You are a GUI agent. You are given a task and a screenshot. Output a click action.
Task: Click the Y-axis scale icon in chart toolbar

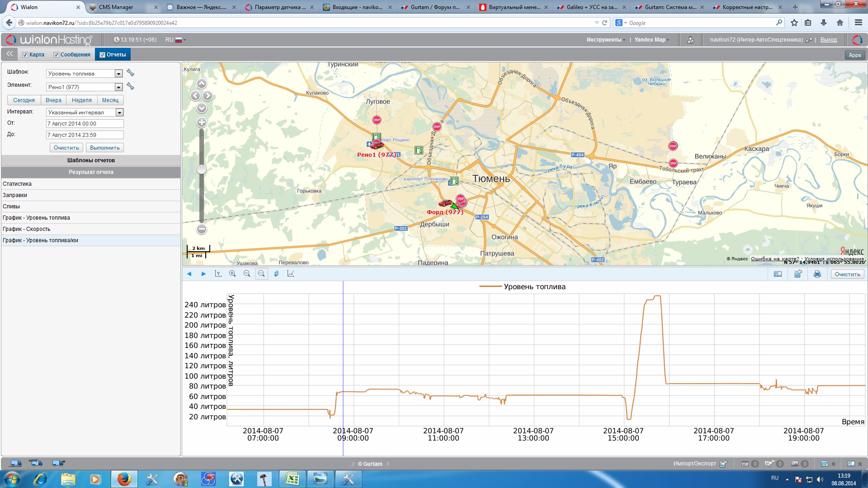(x=218, y=274)
